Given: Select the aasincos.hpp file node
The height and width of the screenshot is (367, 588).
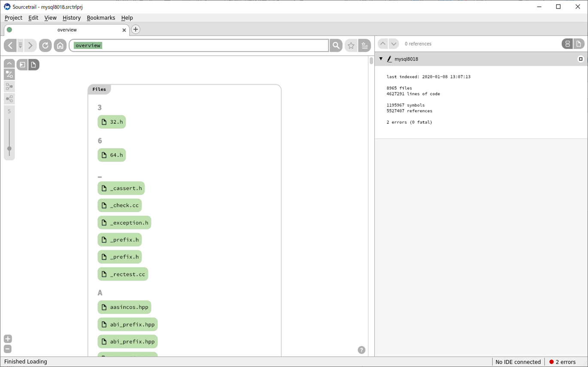Looking at the screenshot, I should (124, 307).
